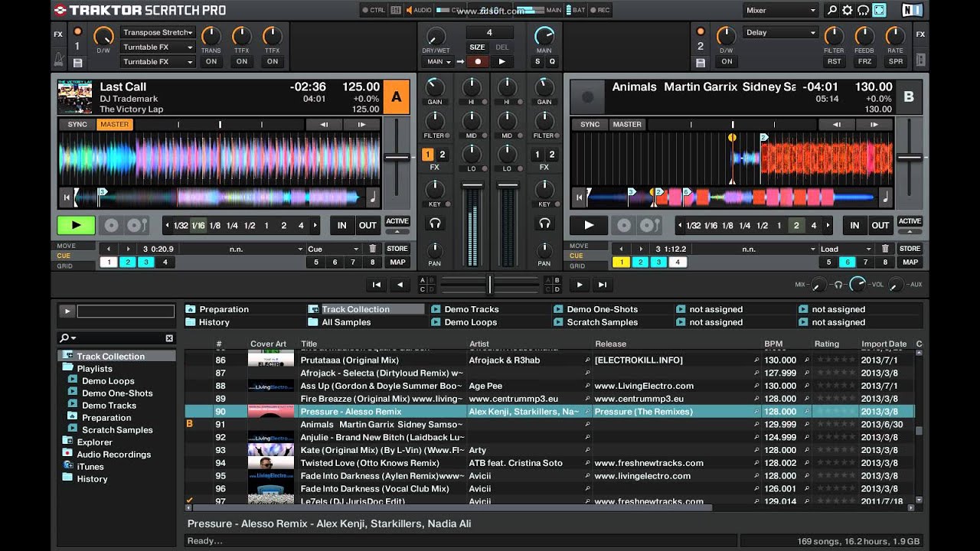Toggle FX unit 1 power button
The image size is (980, 551).
click(77, 31)
